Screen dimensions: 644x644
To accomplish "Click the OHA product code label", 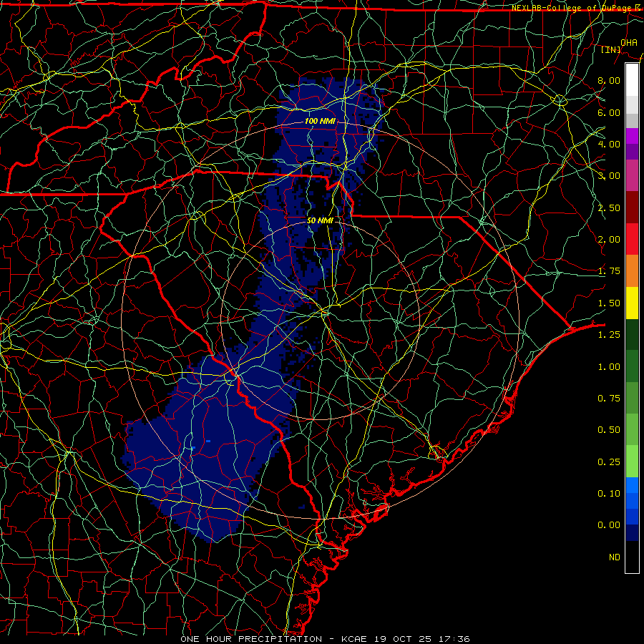I will [629, 43].
